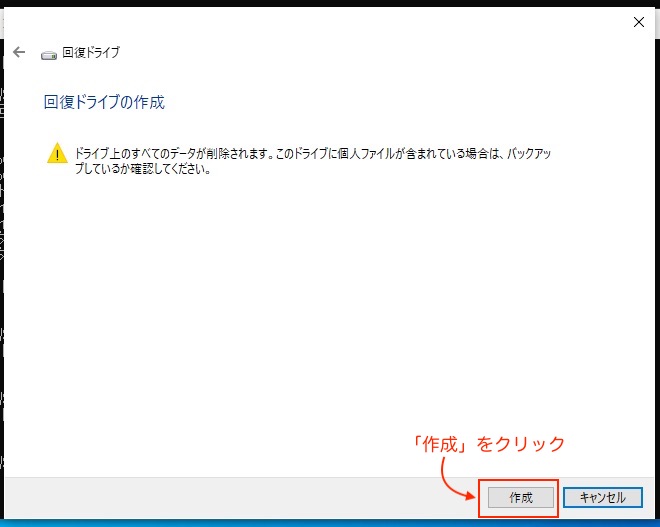Go back with the left arrow
660x527 pixels.
click(x=19, y=52)
